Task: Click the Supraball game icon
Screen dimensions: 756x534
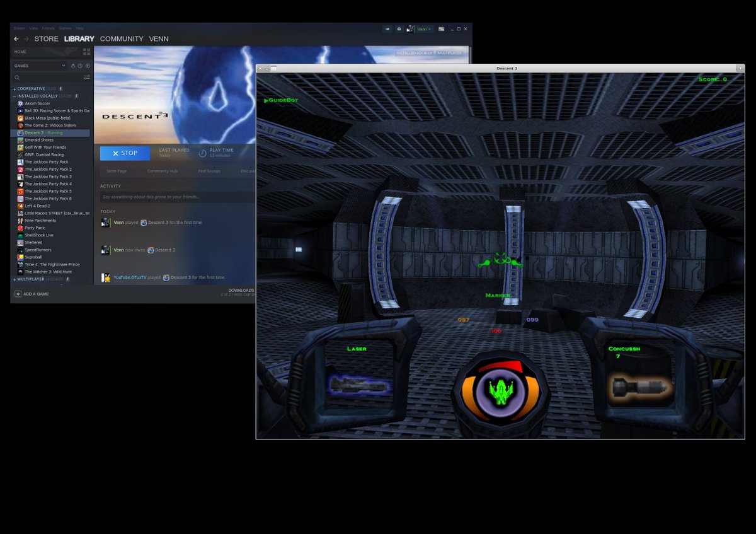Action: coord(20,257)
